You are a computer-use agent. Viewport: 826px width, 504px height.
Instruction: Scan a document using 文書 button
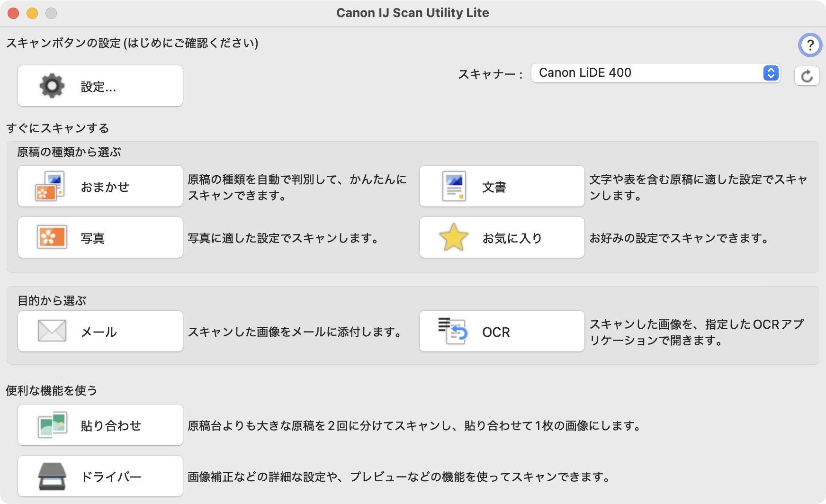pos(501,186)
